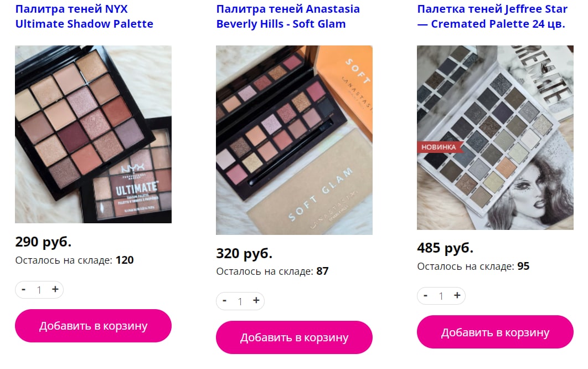Viewport: 588px width, 369px height.
Task: Increase quantity for Anastasia Soft Glam palette
Action: [x=256, y=301]
